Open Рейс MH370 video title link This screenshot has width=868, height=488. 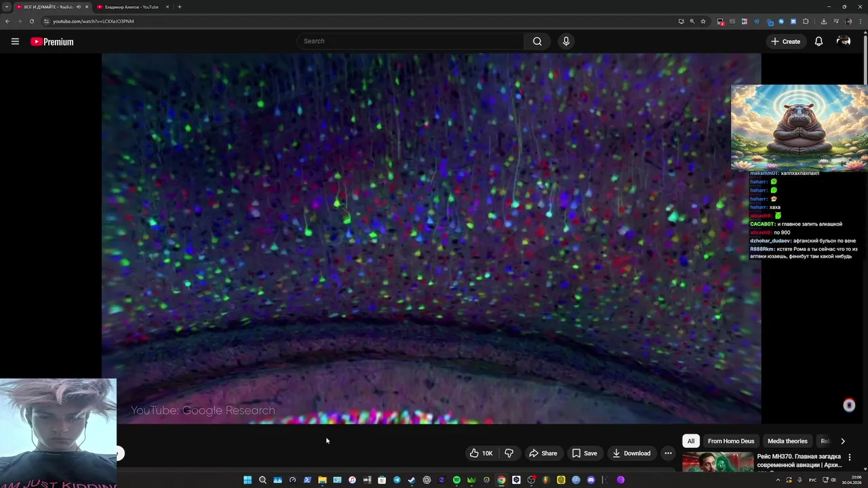click(800, 461)
